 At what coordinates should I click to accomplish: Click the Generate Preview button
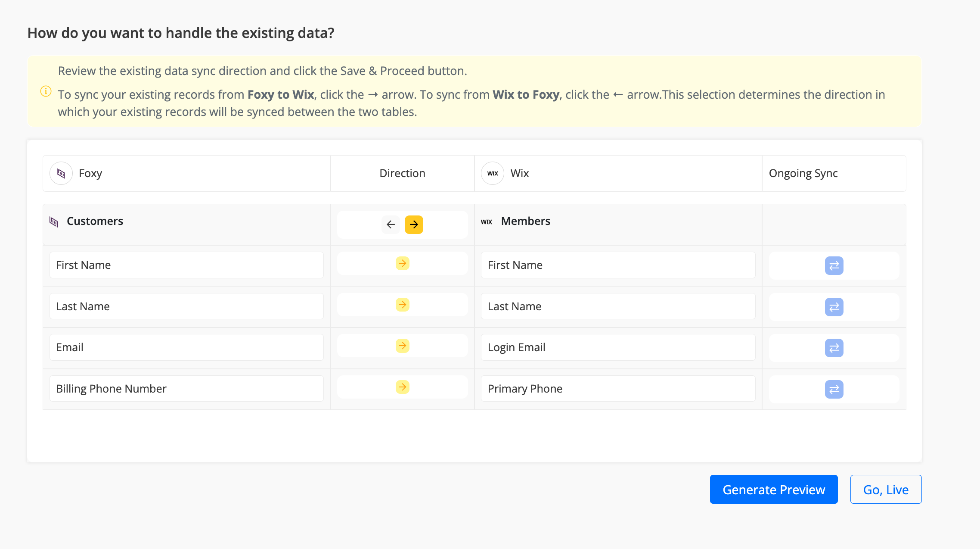(x=774, y=490)
